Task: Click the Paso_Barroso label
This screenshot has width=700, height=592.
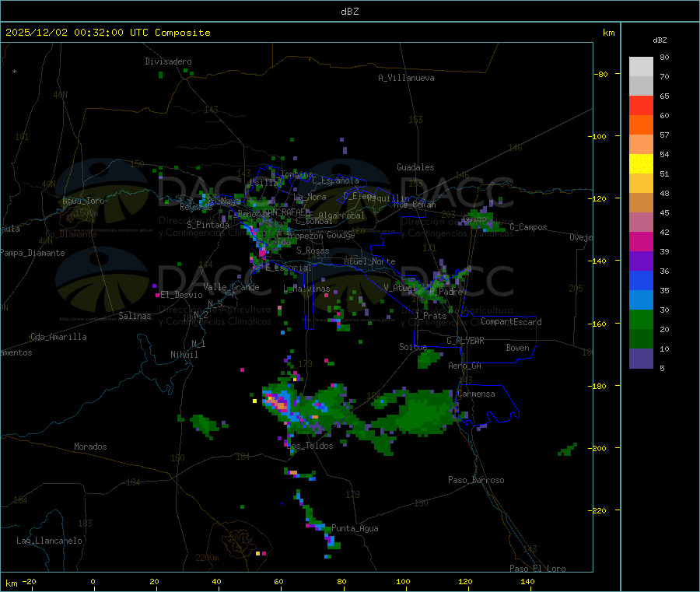Action: [476, 480]
